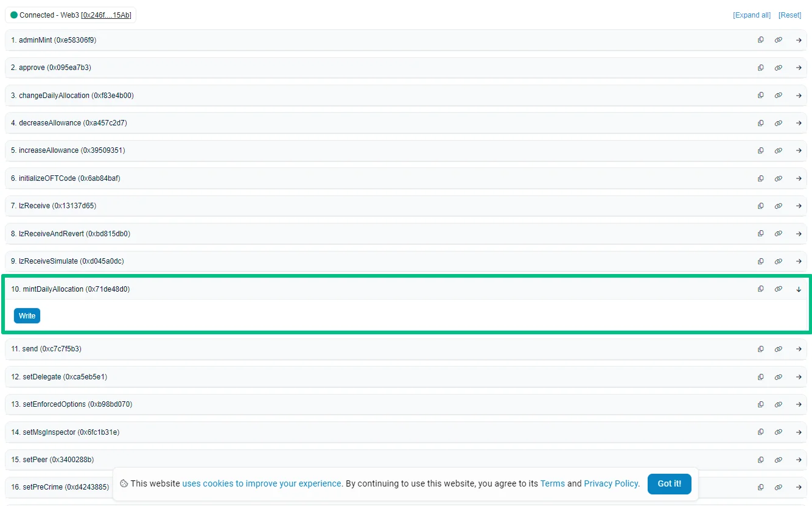Screen dimensions: 812x506
Task: Copy the setMsgInspector method name
Action: [760, 432]
